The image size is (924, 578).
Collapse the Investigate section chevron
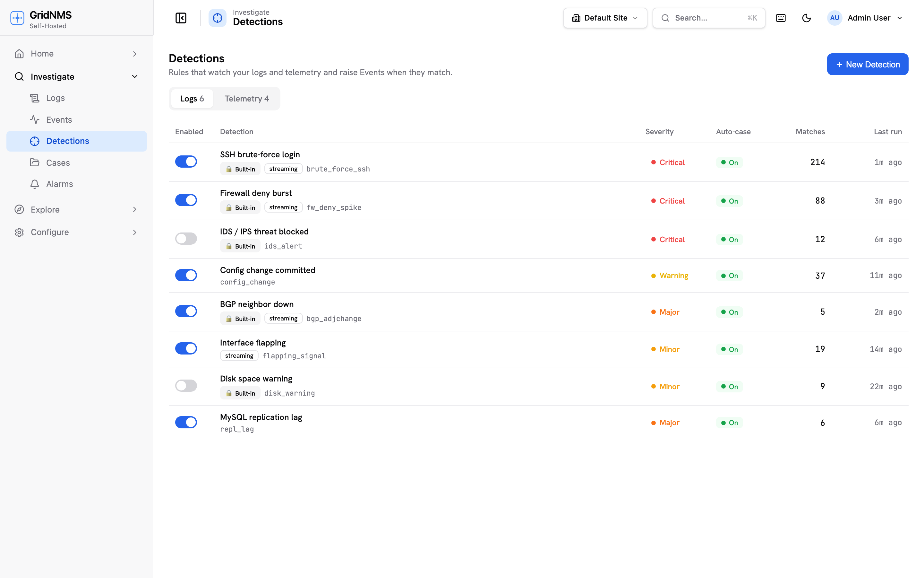[134, 76]
